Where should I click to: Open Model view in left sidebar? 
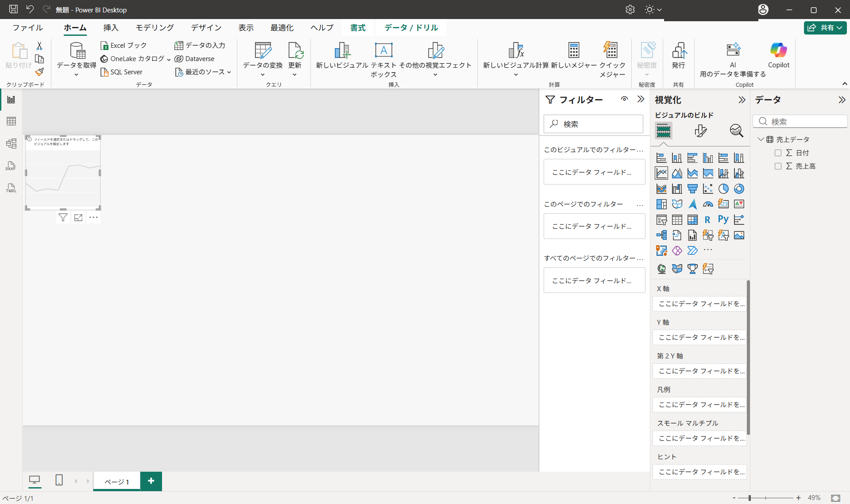tap(11, 143)
